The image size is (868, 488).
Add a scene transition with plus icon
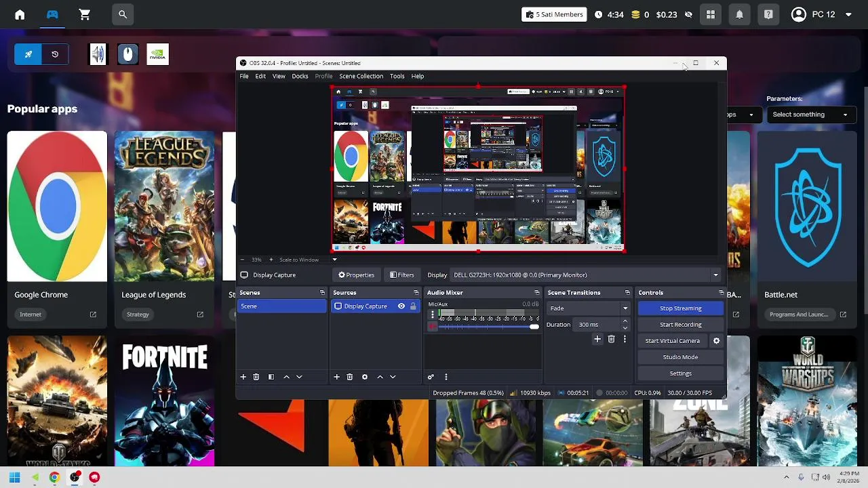pos(597,339)
